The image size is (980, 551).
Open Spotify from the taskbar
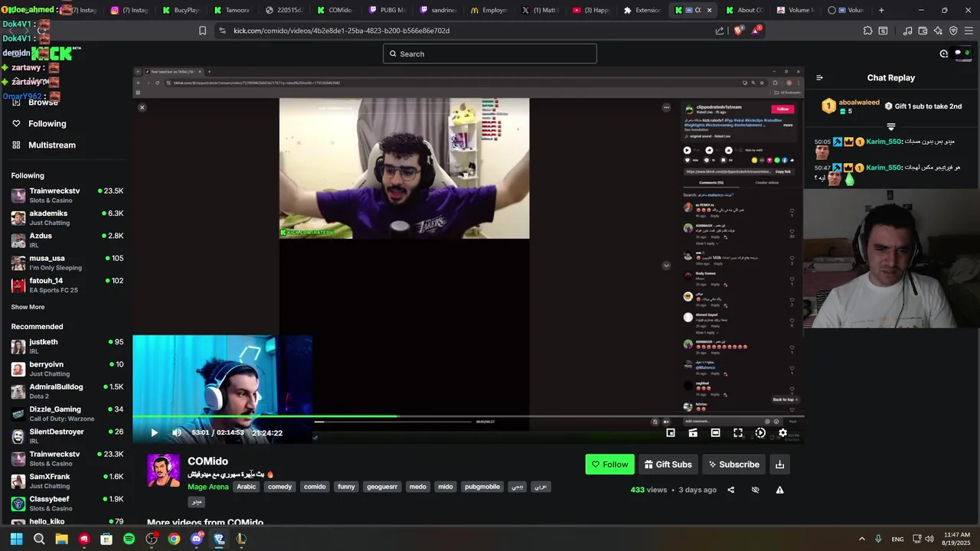129,539
